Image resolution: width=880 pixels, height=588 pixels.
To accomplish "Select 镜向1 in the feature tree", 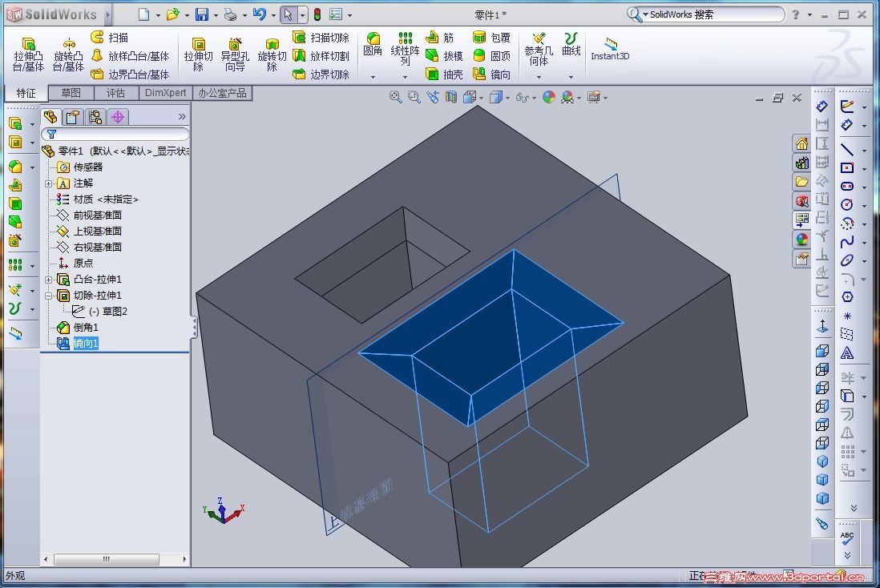I will click(85, 344).
